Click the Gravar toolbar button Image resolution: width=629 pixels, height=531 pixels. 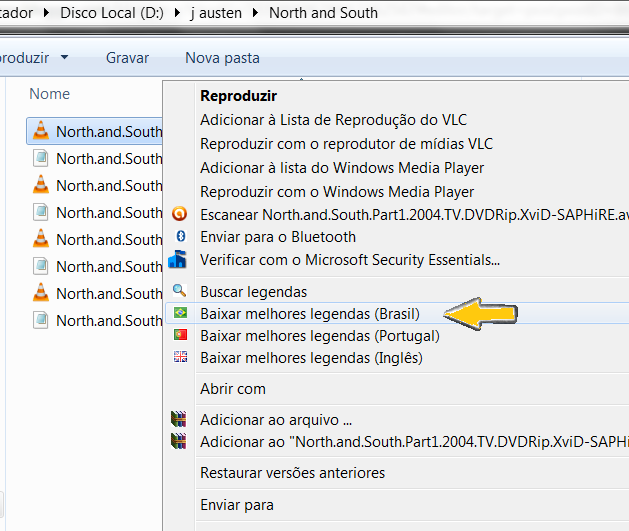coord(127,58)
